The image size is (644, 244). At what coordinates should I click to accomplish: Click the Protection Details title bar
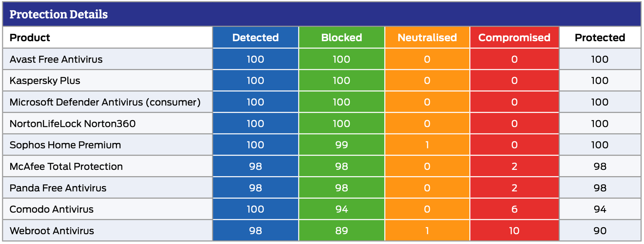point(58,15)
